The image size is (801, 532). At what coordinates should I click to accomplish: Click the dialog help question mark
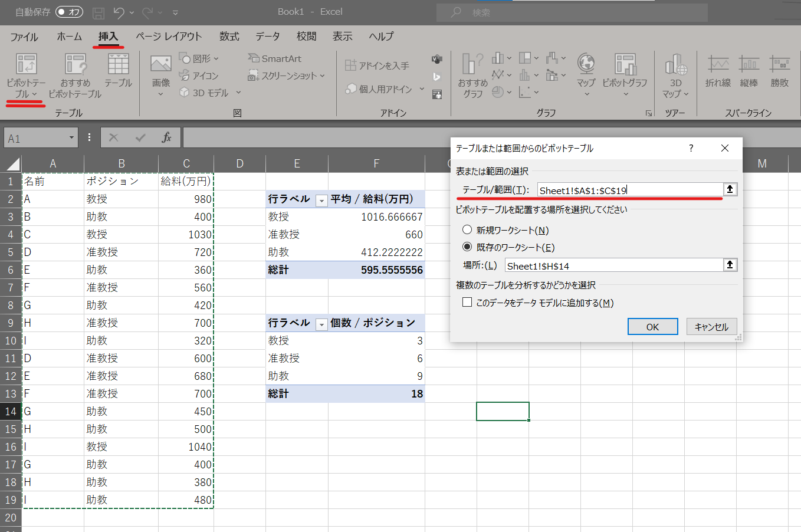click(691, 148)
